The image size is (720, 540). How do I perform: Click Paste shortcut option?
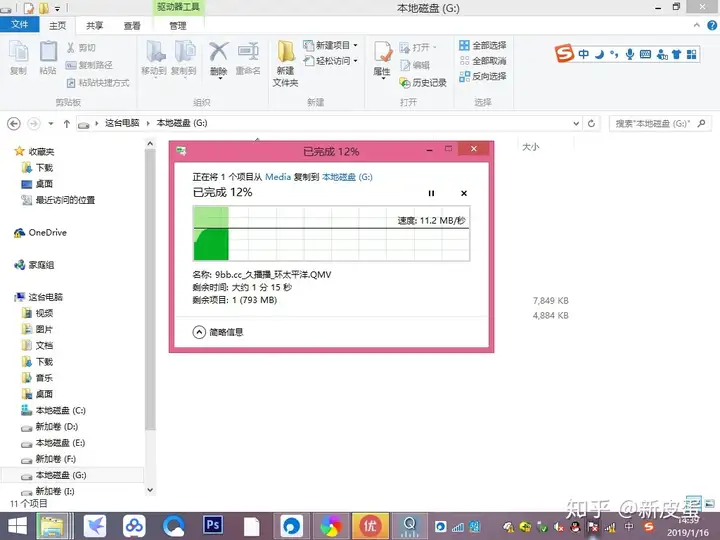click(x=98, y=83)
